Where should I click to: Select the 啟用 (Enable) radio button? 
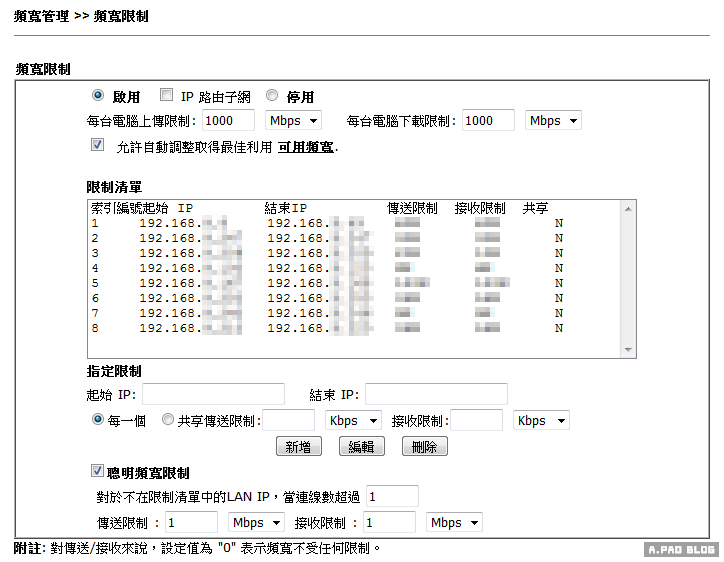[x=98, y=96]
